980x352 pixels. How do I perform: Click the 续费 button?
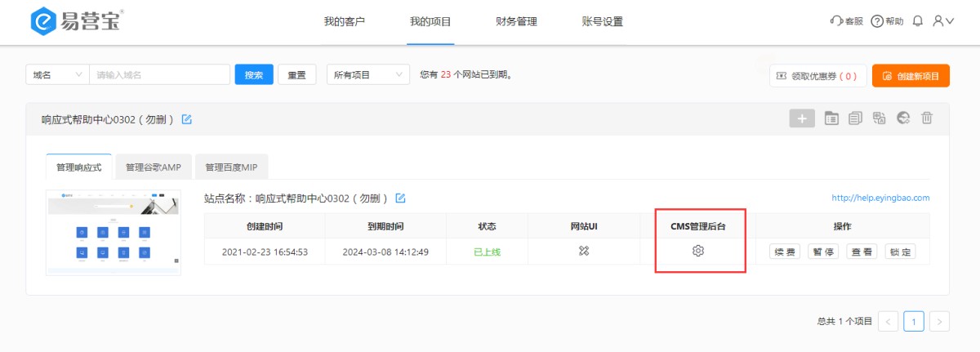[x=785, y=252]
